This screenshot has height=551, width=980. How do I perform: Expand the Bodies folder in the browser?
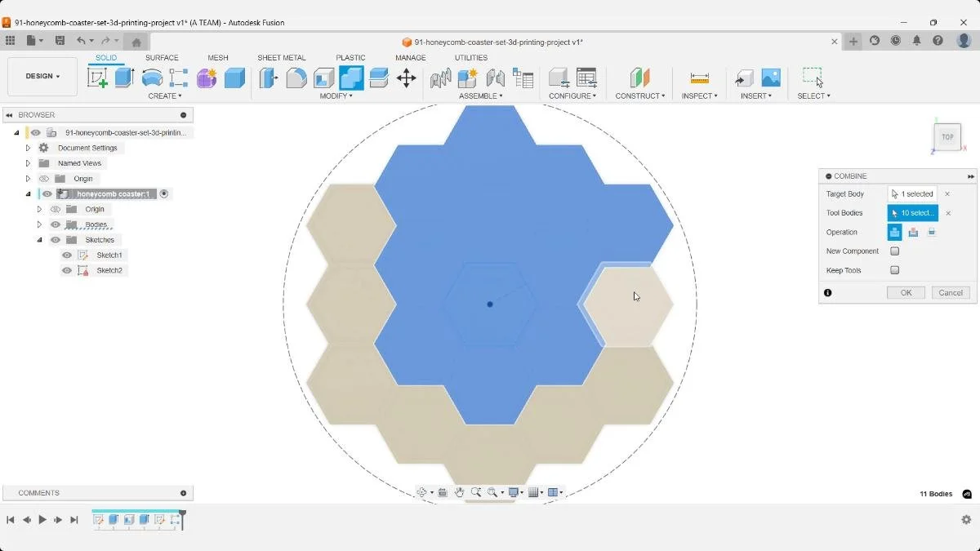tap(39, 224)
